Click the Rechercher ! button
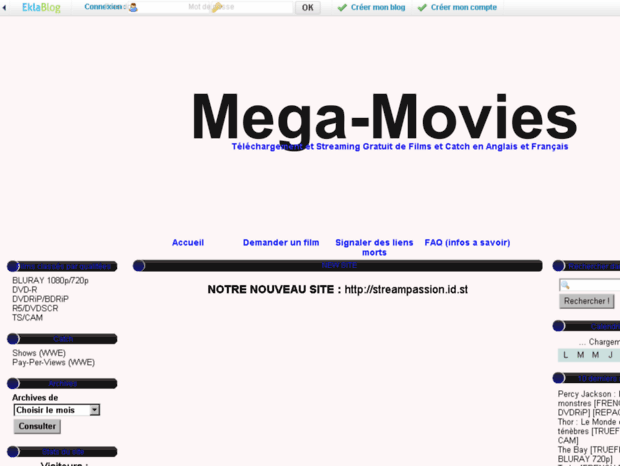Screen dimensions: 620x466 (587, 301)
